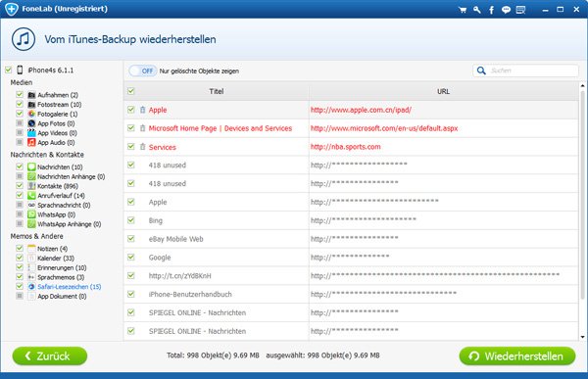
Task: Uncheck the Sprachmemos (3) checkbox
Action: tap(20, 276)
